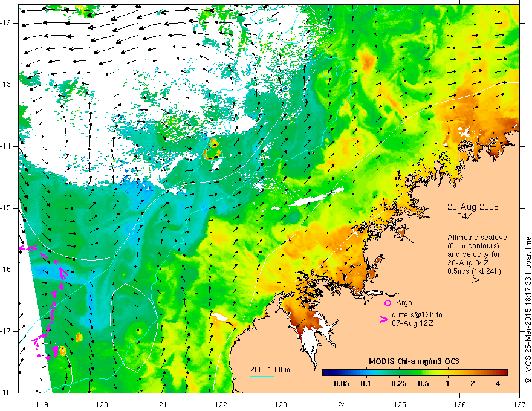Click the 'Argo' legend label
532x411 pixels.
(404, 303)
